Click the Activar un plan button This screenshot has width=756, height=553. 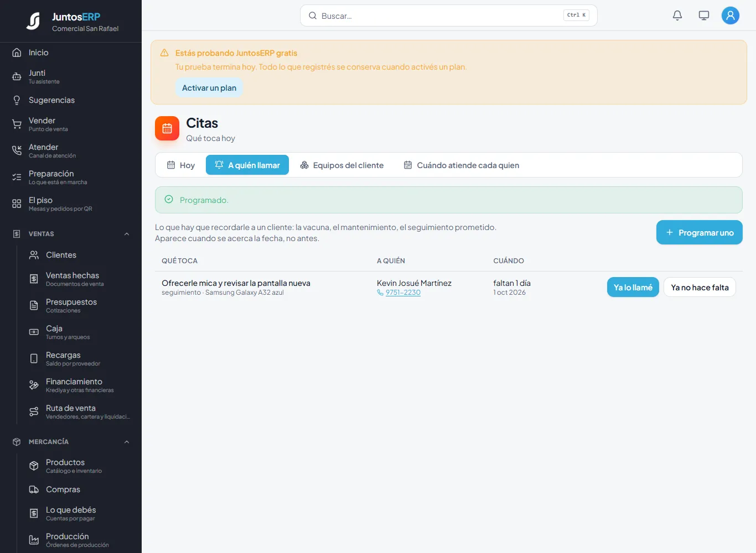click(x=209, y=88)
